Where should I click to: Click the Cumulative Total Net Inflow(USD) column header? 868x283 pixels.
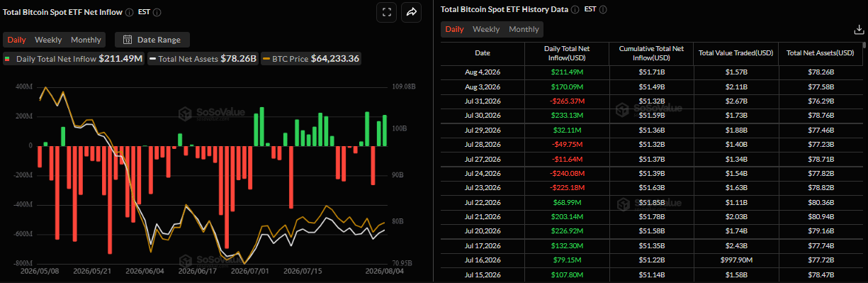651,53
